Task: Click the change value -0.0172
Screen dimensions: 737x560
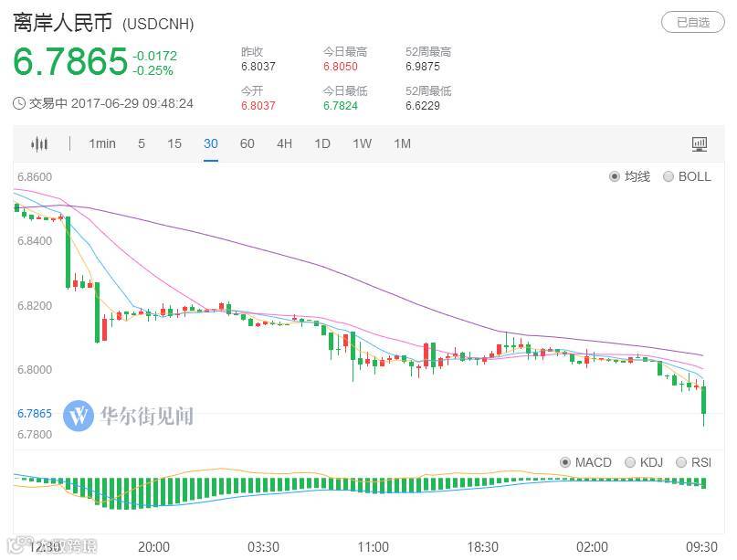Action: [x=155, y=56]
